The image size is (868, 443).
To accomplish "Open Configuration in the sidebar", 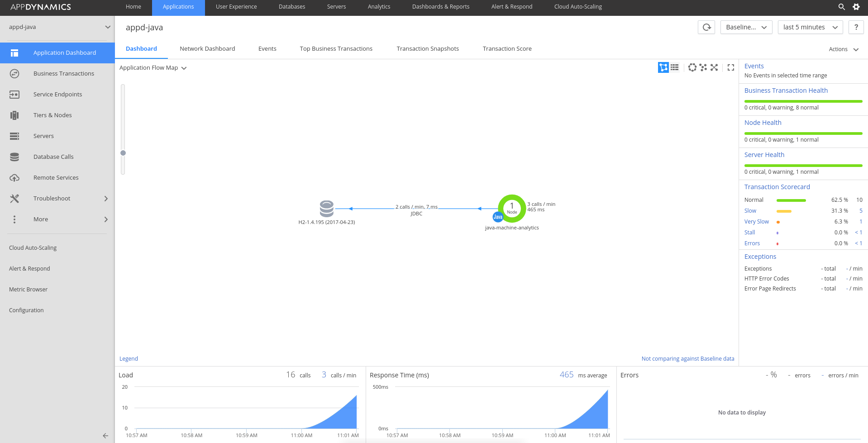I will coord(26,310).
